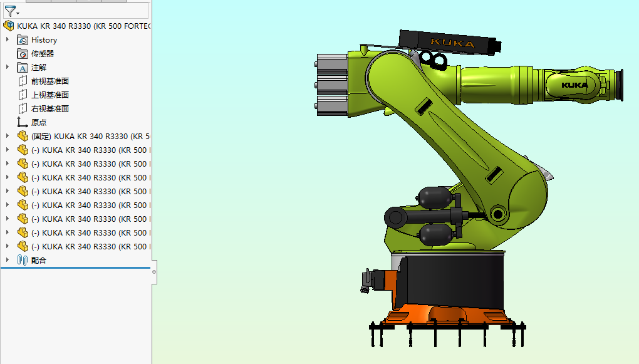Expand the 配合 mates folder

point(8,259)
